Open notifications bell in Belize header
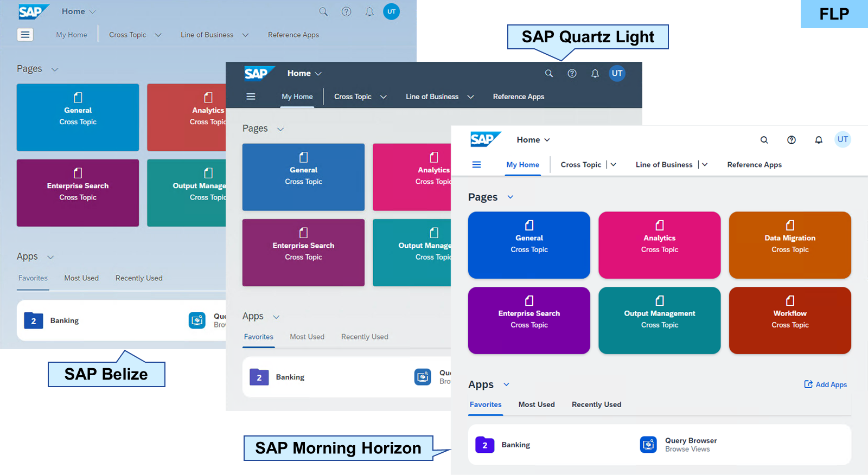This screenshot has width=868, height=475. [x=369, y=11]
